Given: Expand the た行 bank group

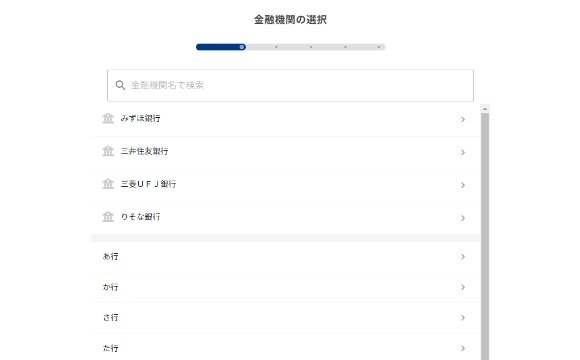Looking at the screenshot, I should [x=286, y=348].
